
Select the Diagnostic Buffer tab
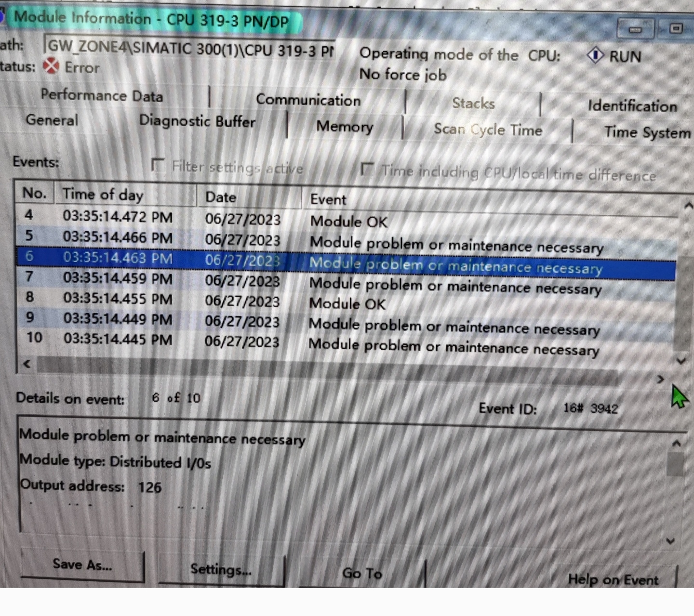(x=197, y=121)
